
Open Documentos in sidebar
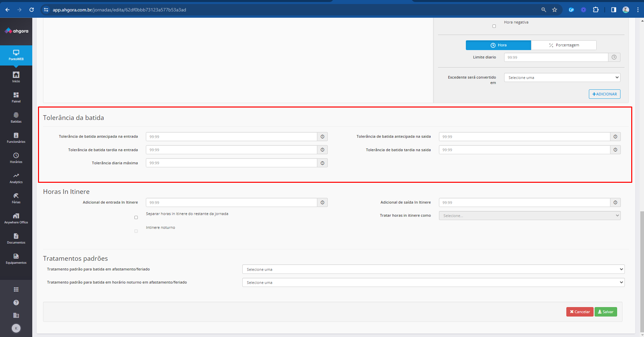point(16,238)
